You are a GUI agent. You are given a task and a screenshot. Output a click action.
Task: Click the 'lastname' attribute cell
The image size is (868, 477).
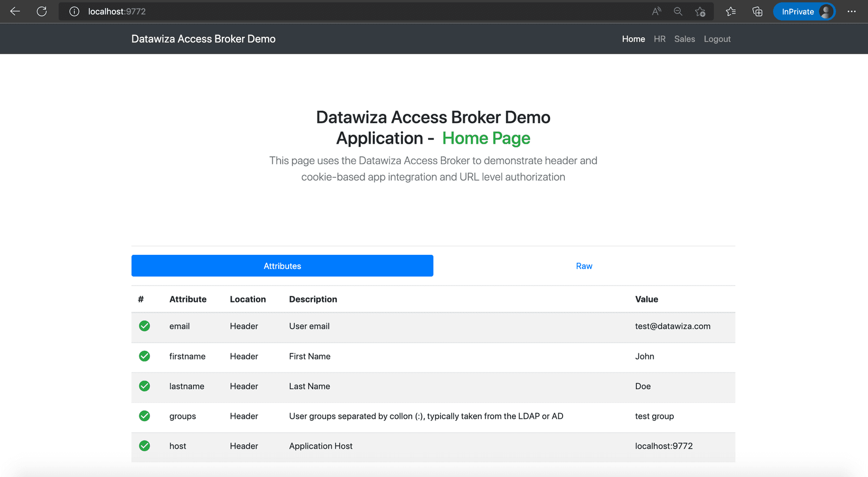click(x=187, y=386)
